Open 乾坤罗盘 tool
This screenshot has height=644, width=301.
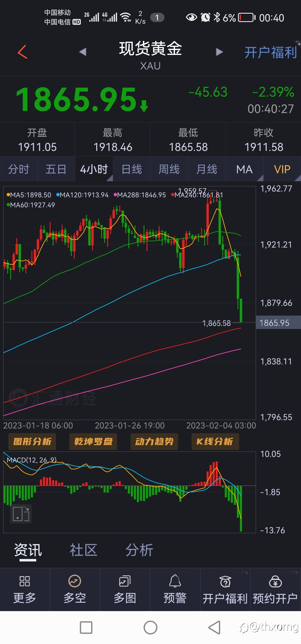click(93, 441)
